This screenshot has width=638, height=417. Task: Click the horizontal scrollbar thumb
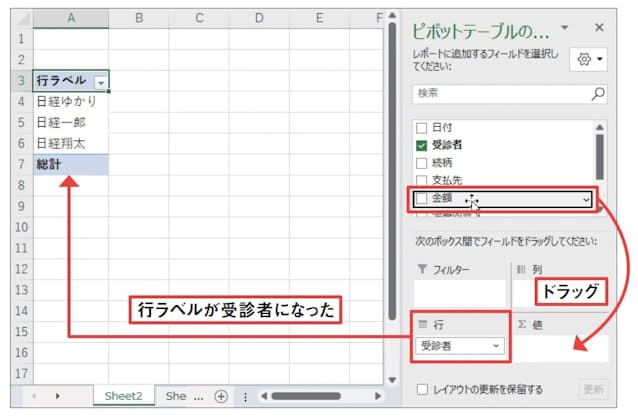pyautogui.click(x=306, y=396)
